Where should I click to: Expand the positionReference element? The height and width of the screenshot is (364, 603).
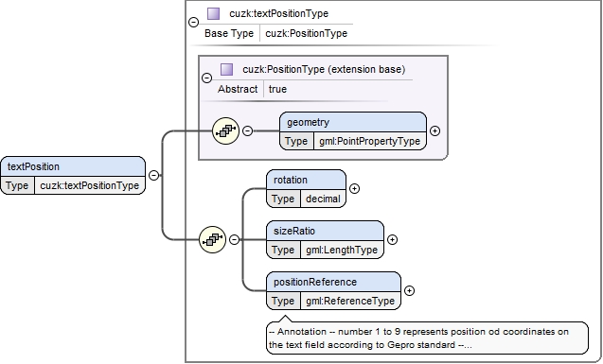pos(410,290)
